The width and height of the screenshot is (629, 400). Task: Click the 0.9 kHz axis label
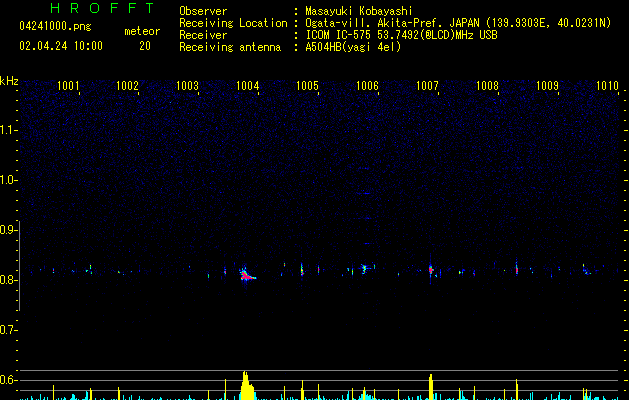click(x=8, y=230)
